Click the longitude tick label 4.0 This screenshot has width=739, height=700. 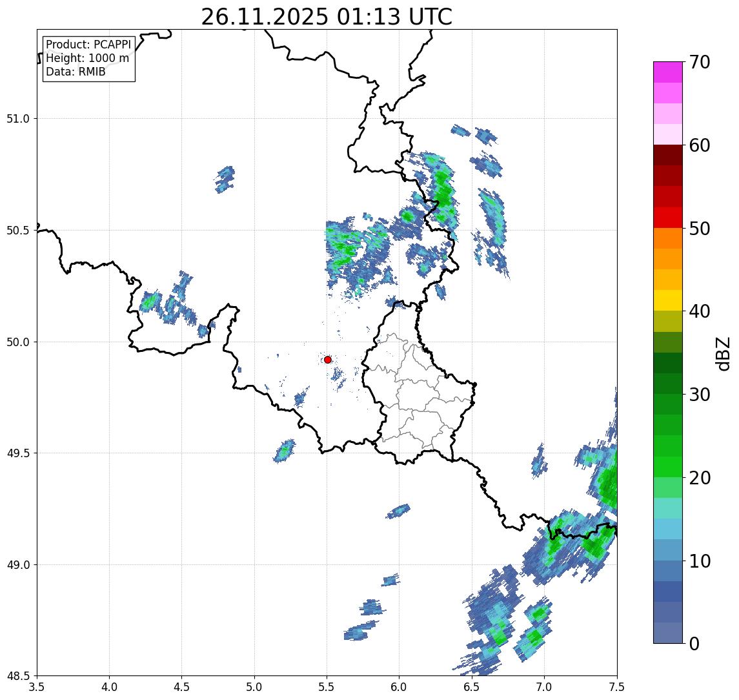tap(109, 687)
